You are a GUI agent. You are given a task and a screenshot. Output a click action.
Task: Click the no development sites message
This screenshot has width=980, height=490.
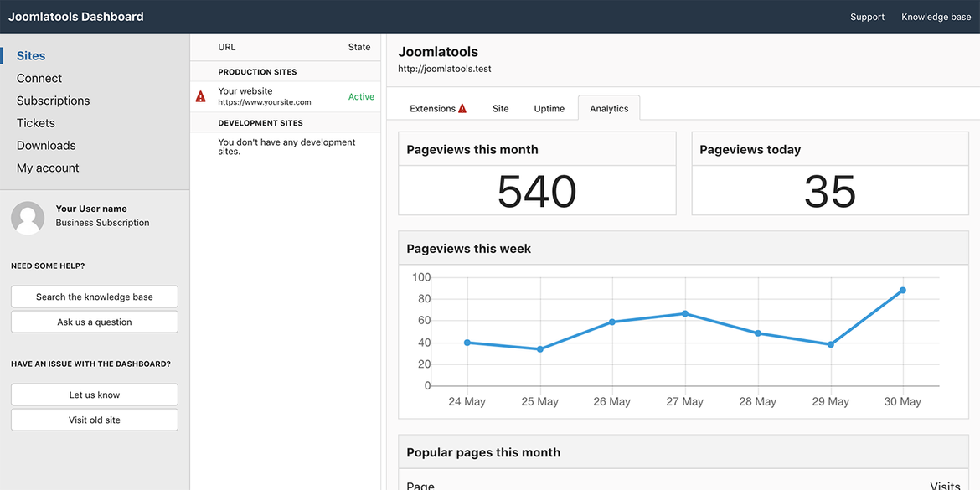click(x=286, y=147)
